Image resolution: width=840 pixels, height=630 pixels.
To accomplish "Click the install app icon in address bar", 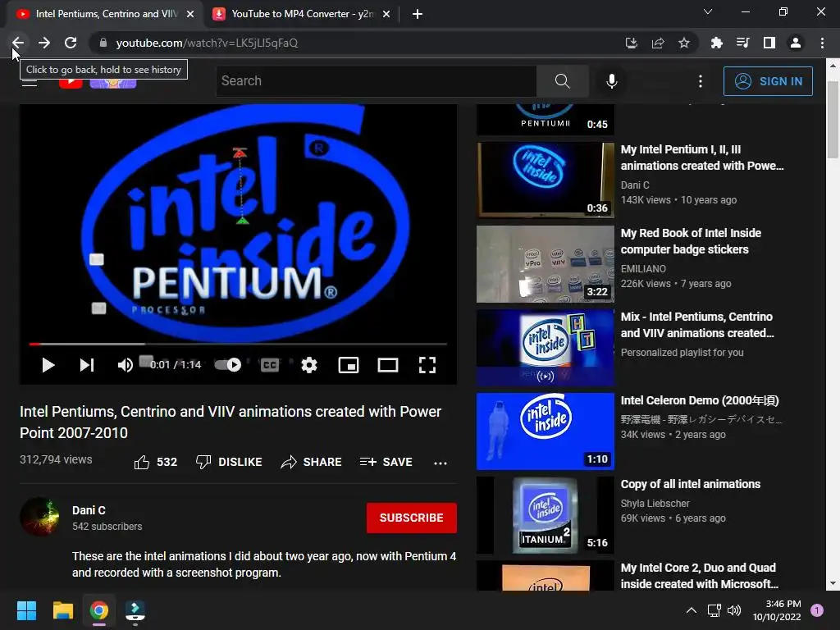I will pyautogui.click(x=632, y=43).
